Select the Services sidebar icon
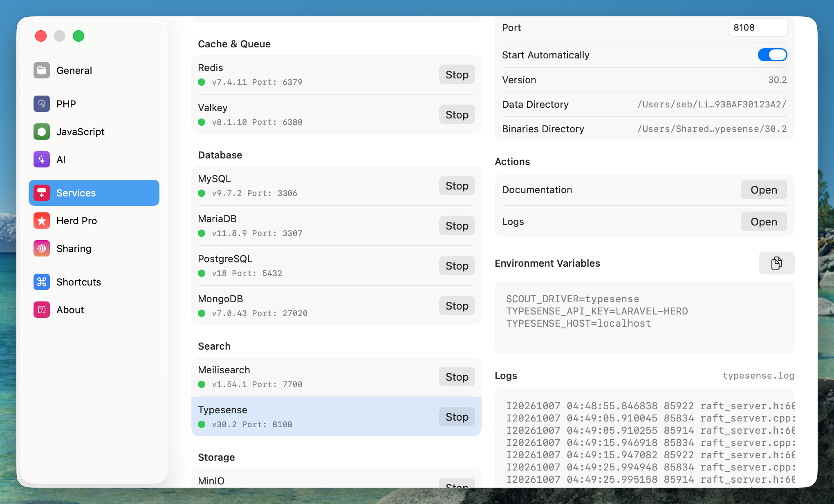This screenshot has height=504, width=834. [42, 193]
